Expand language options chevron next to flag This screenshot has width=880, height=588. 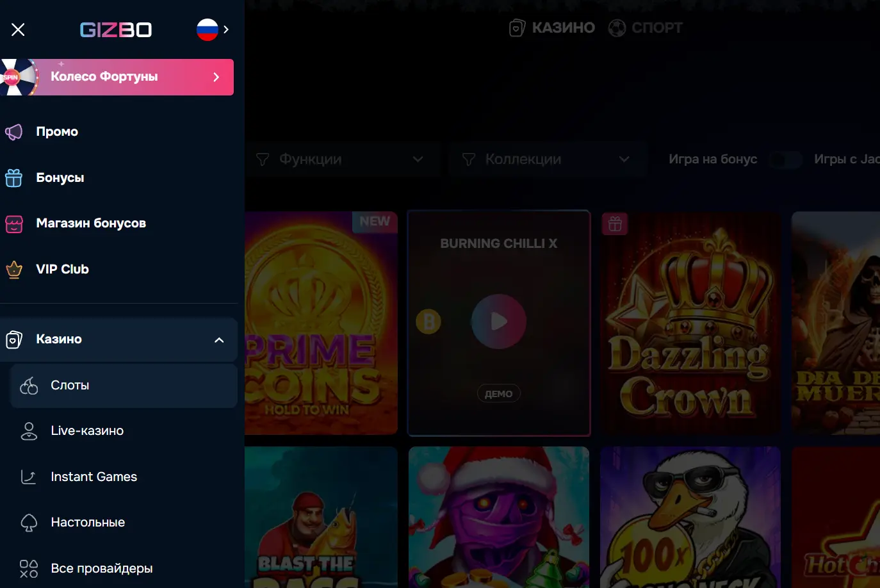(x=226, y=29)
